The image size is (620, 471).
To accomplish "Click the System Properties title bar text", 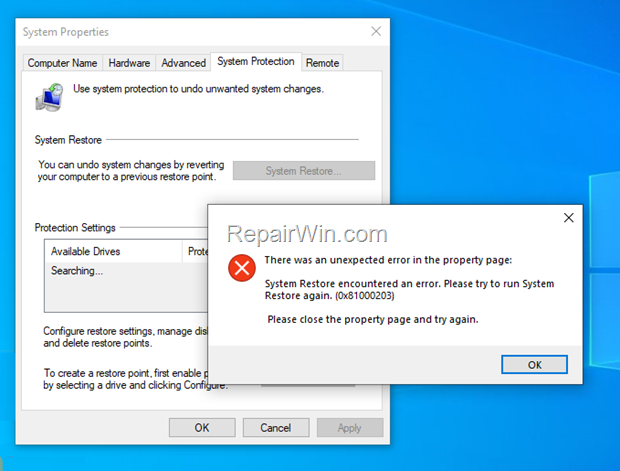I will pos(66,32).
